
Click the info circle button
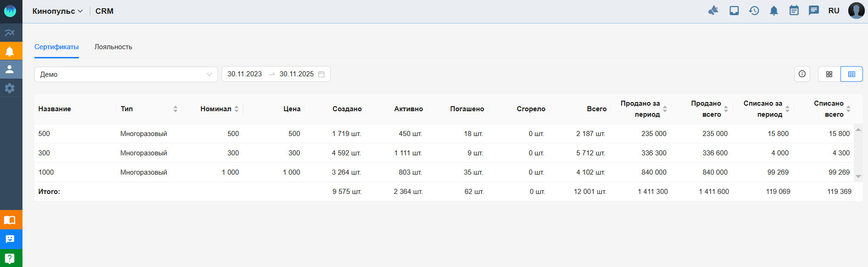(802, 74)
